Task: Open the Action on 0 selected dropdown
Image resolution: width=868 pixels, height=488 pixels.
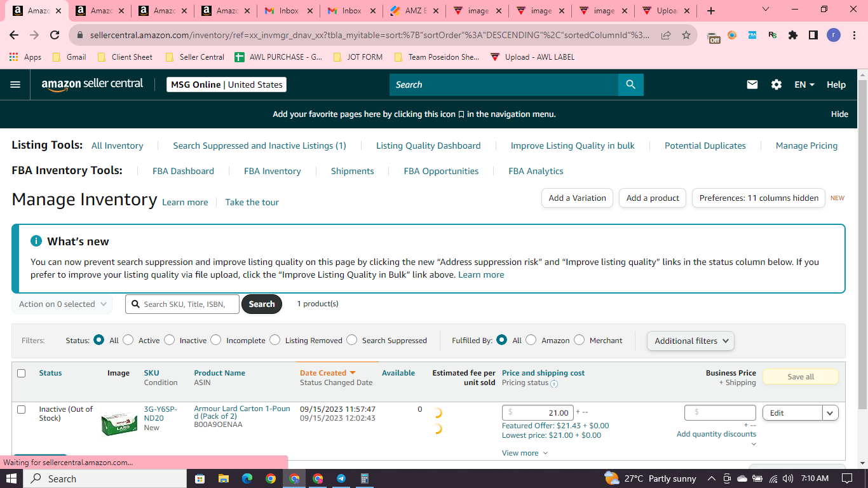Action: coord(62,304)
